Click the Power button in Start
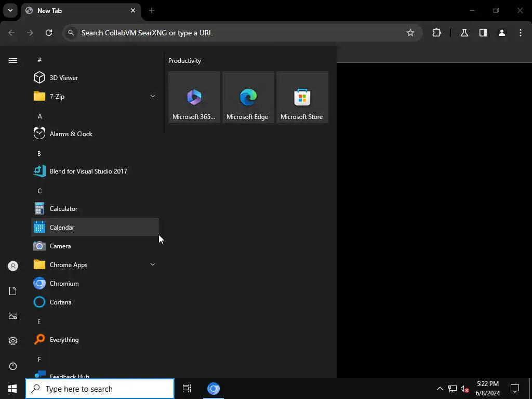532x399 pixels. (13, 366)
